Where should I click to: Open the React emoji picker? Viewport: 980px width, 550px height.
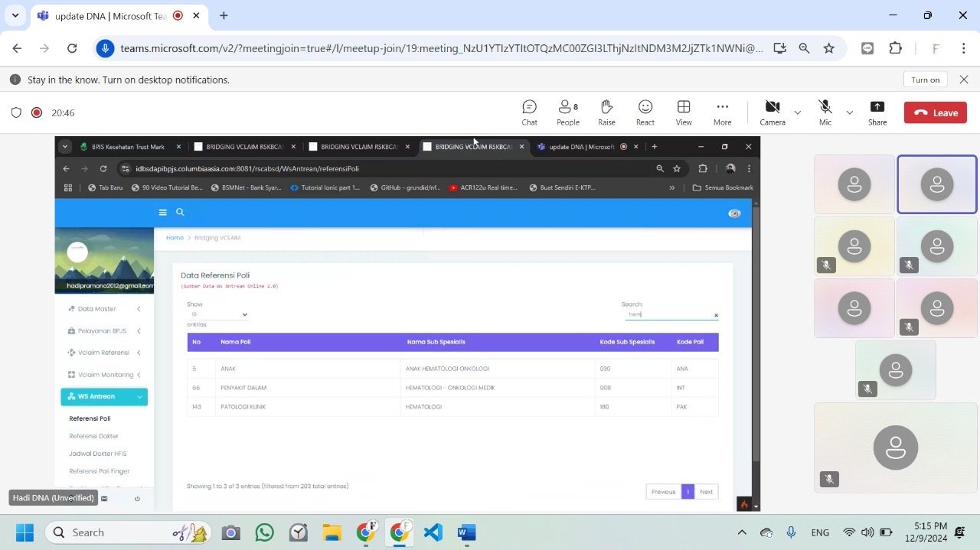coord(645,112)
